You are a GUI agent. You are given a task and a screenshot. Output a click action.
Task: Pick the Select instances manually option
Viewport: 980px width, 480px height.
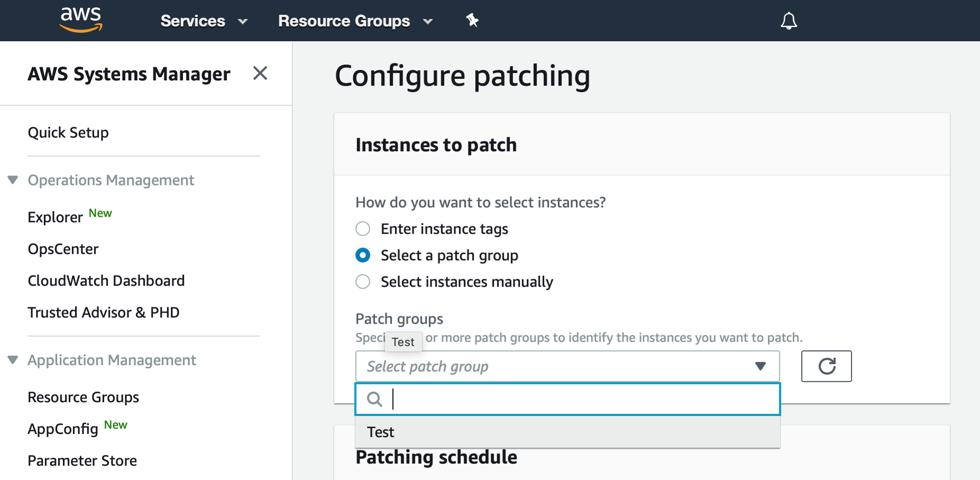[x=363, y=281]
